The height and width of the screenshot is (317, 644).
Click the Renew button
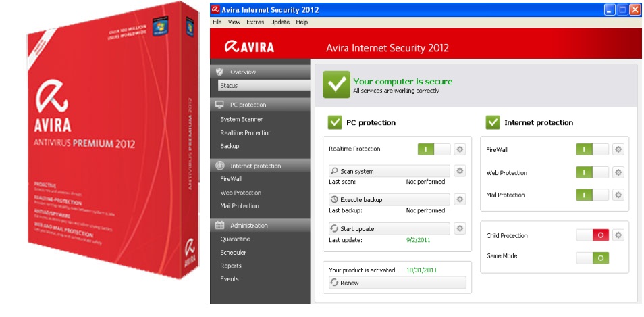point(398,283)
